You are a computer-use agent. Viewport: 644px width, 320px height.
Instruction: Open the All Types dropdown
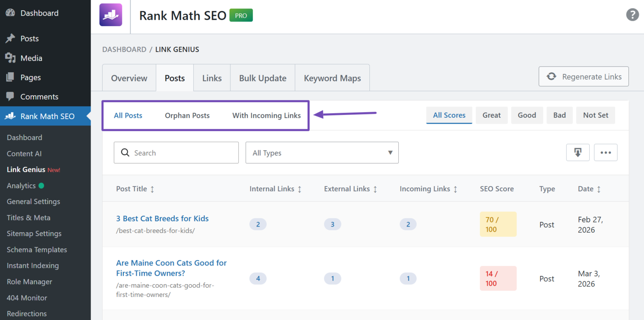click(322, 153)
